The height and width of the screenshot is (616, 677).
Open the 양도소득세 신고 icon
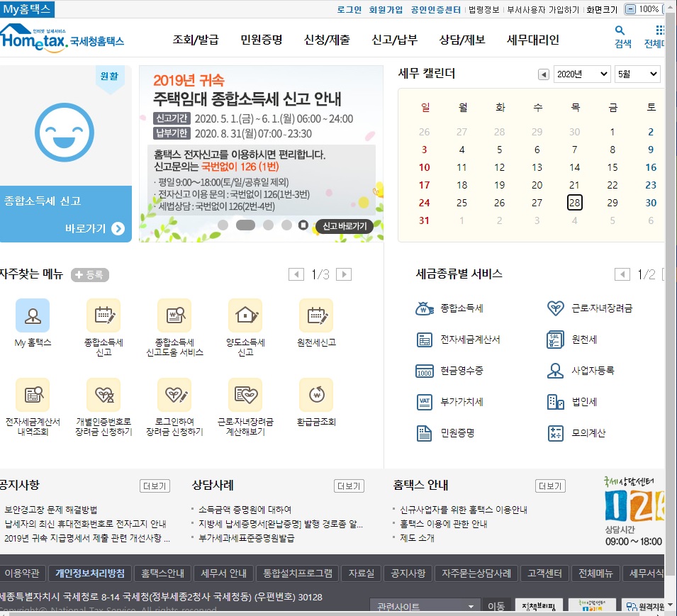pos(245,315)
